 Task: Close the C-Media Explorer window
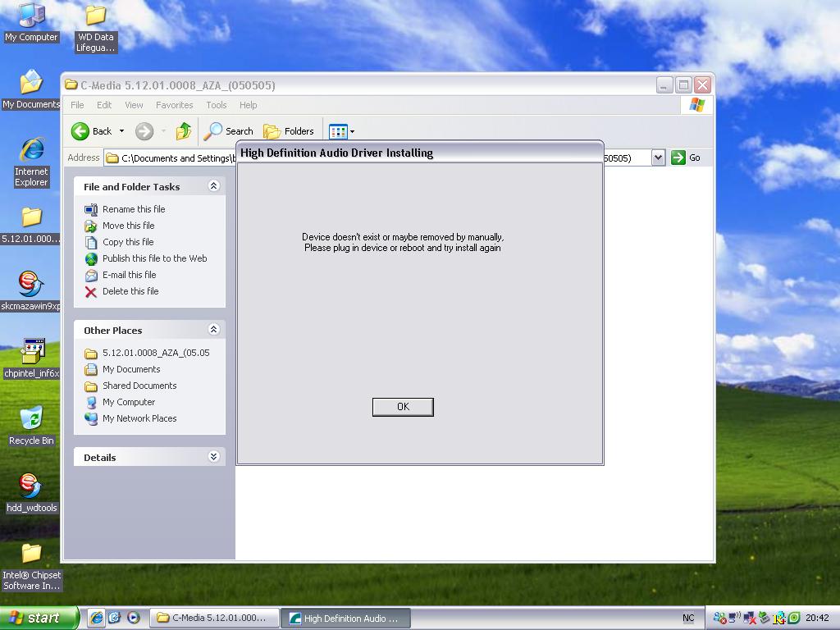tap(702, 85)
